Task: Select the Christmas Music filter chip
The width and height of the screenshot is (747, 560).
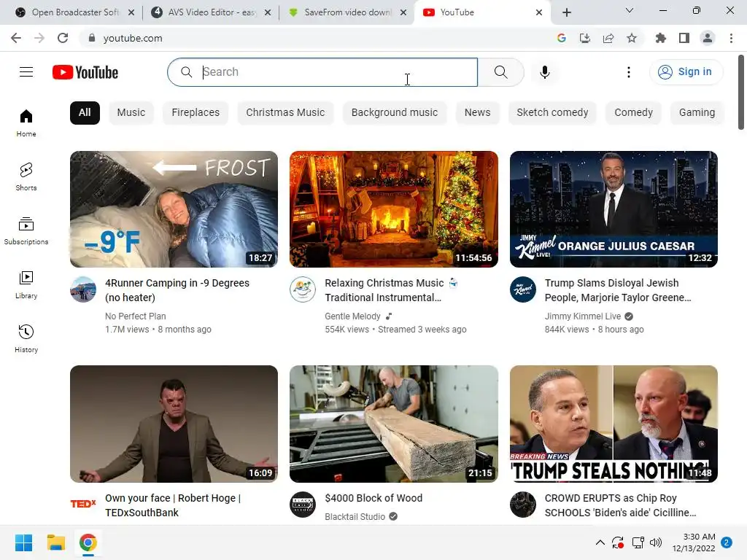Action: [285, 113]
